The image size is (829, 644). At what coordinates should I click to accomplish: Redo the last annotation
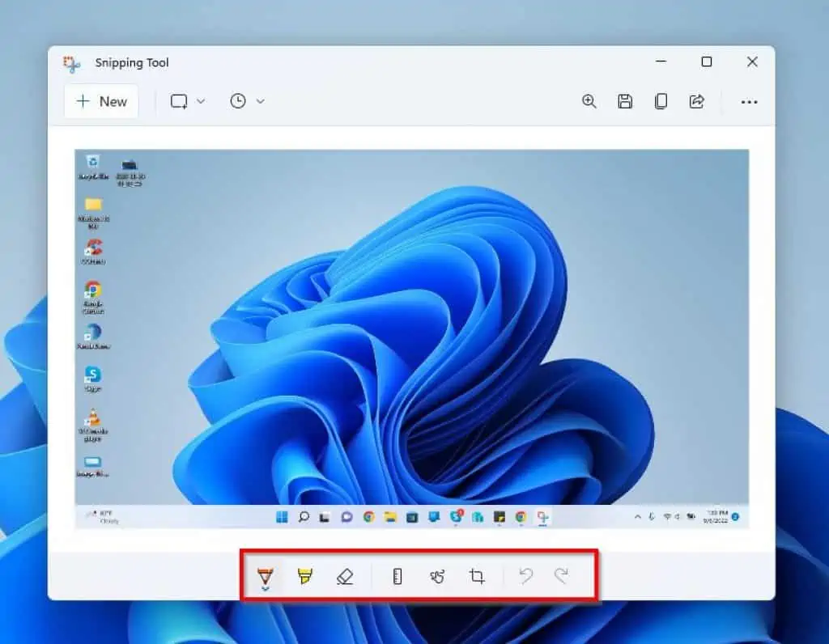(563, 576)
